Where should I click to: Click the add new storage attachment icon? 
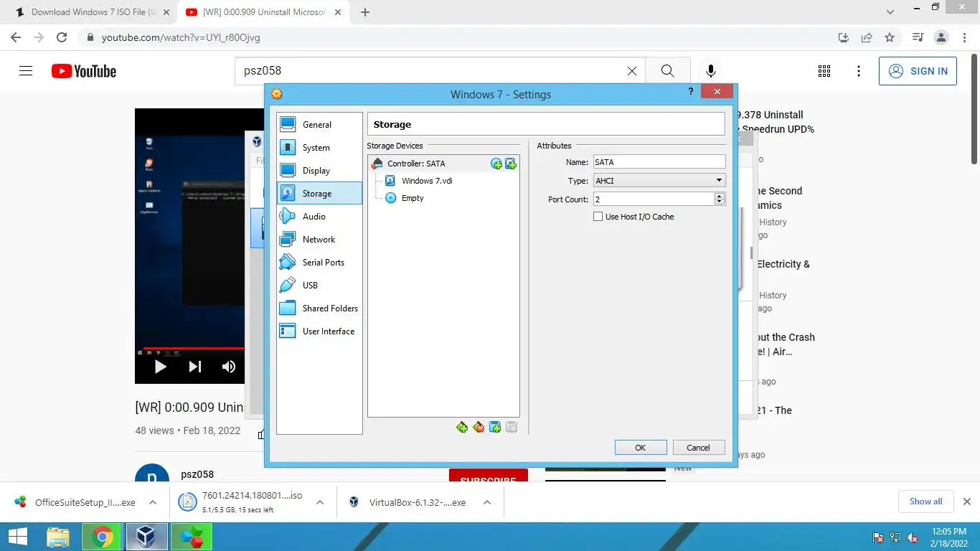coord(495,428)
